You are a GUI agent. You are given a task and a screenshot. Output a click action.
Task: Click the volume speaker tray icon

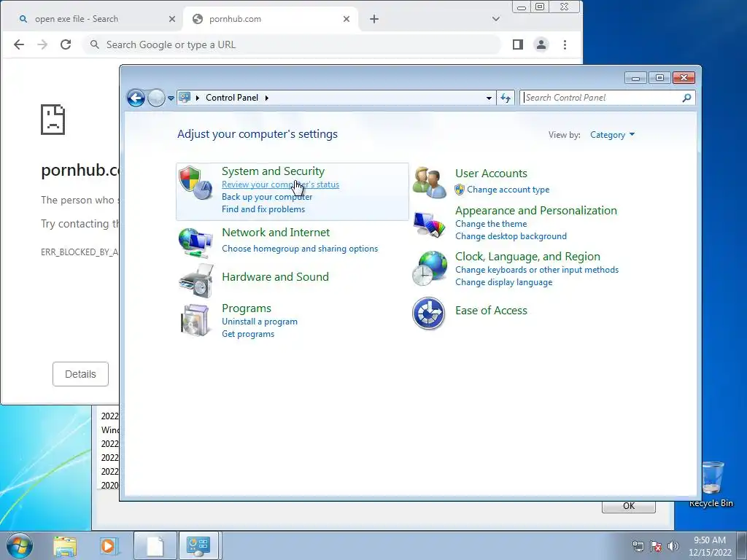(673, 546)
